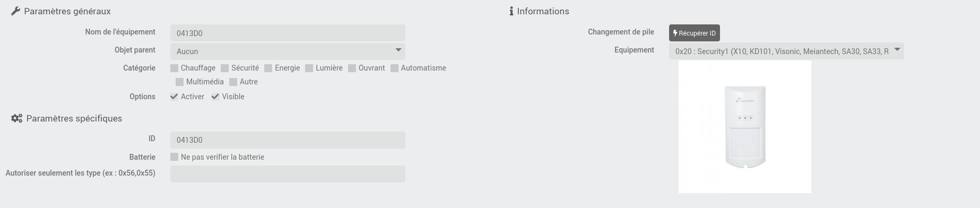
Task: Tick the Sécurité category checkbox
Action: click(224, 68)
